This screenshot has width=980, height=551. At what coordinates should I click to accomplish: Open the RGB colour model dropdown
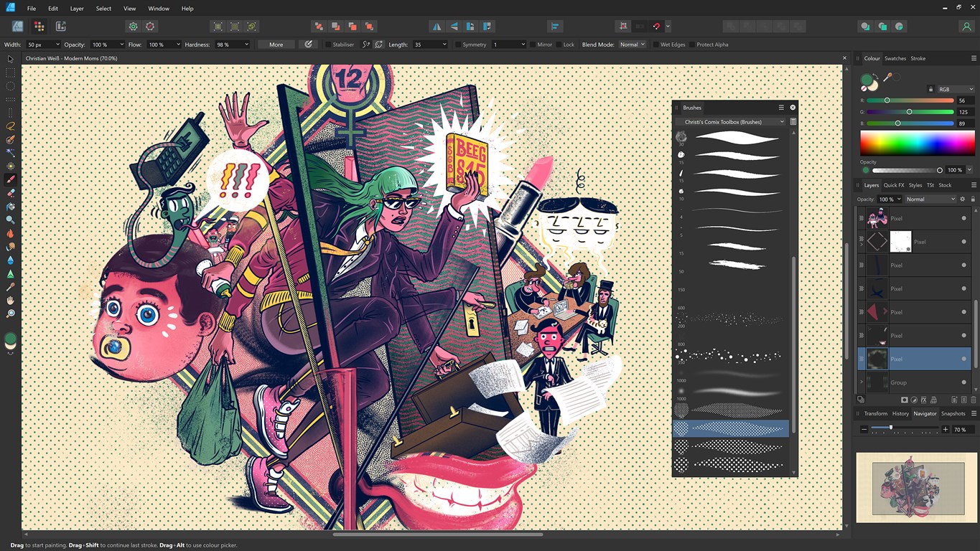[x=956, y=90]
